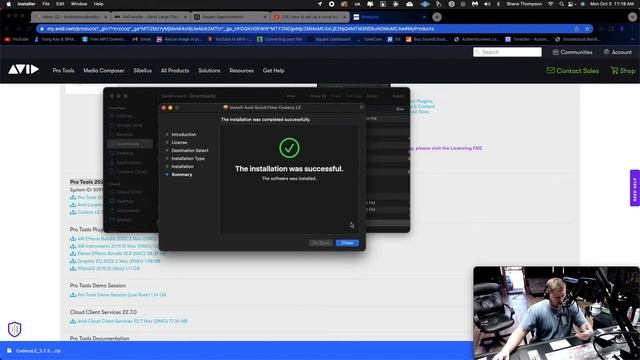Switch to the YouTube video browser tab

pos(310,17)
